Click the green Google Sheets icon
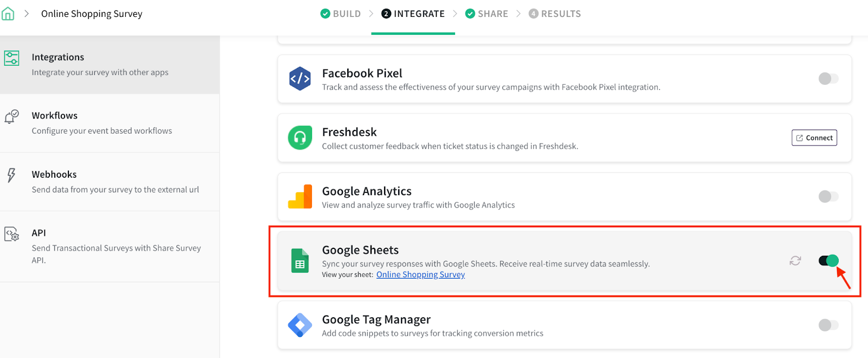The width and height of the screenshot is (868, 358). point(300,260)
